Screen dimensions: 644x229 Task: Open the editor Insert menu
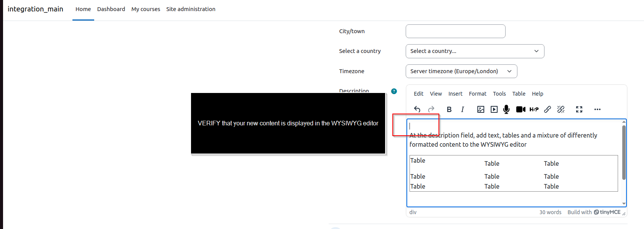pos(455,94)
